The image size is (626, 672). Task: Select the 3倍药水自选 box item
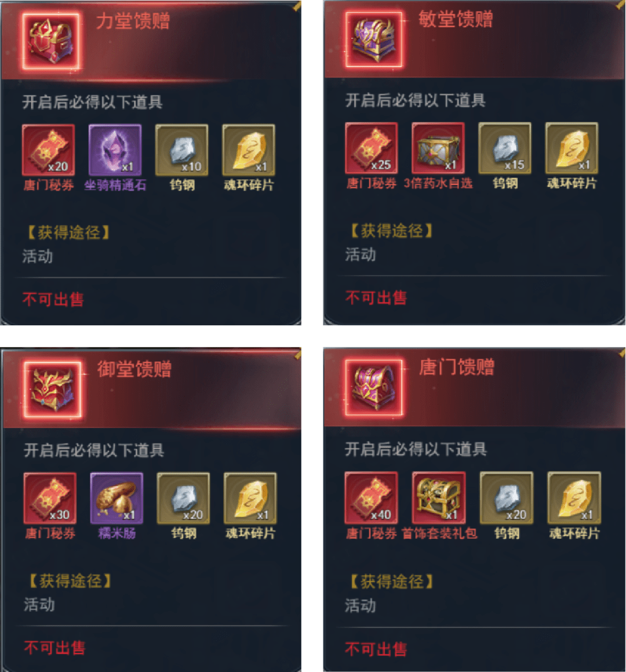(x=438, y=148)
